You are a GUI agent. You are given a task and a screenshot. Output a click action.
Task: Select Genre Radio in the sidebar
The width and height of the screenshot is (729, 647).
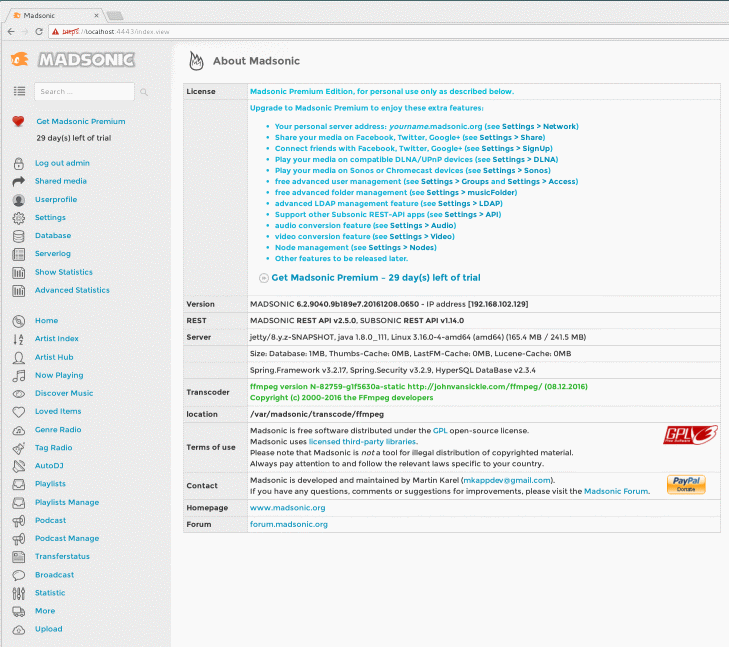tap(58, 429)
